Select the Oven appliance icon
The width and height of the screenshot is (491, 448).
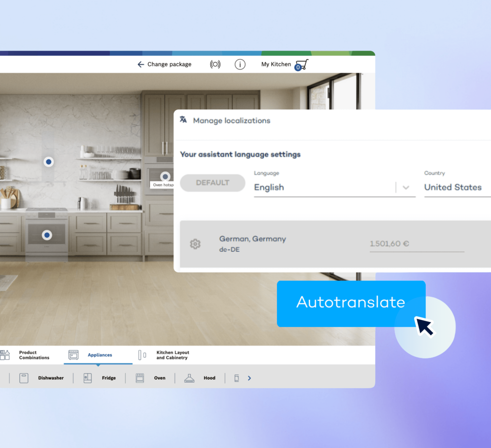click(x=140, y=378)
